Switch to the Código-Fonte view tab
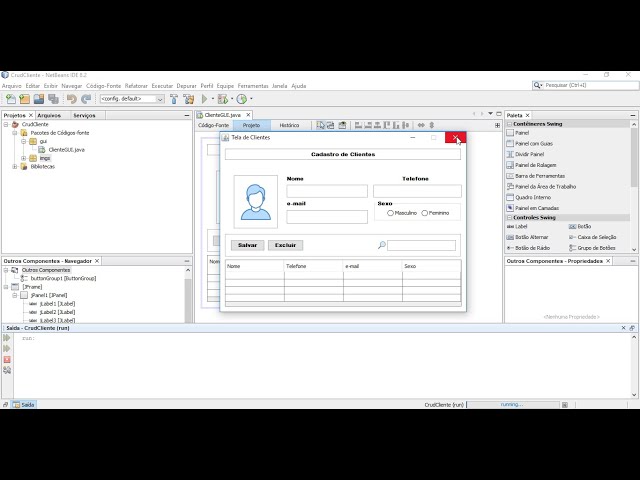Image resolution: width=640 pixels, height=480 pixels. click(213, 125)
